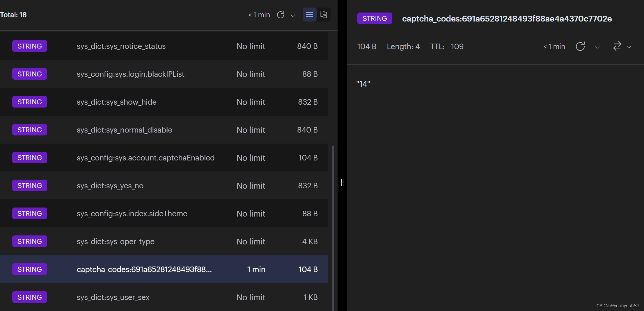The image size is (644, 311).
Task: Click 1 min TTL of captcha_codes row
Action: [256, 269]
